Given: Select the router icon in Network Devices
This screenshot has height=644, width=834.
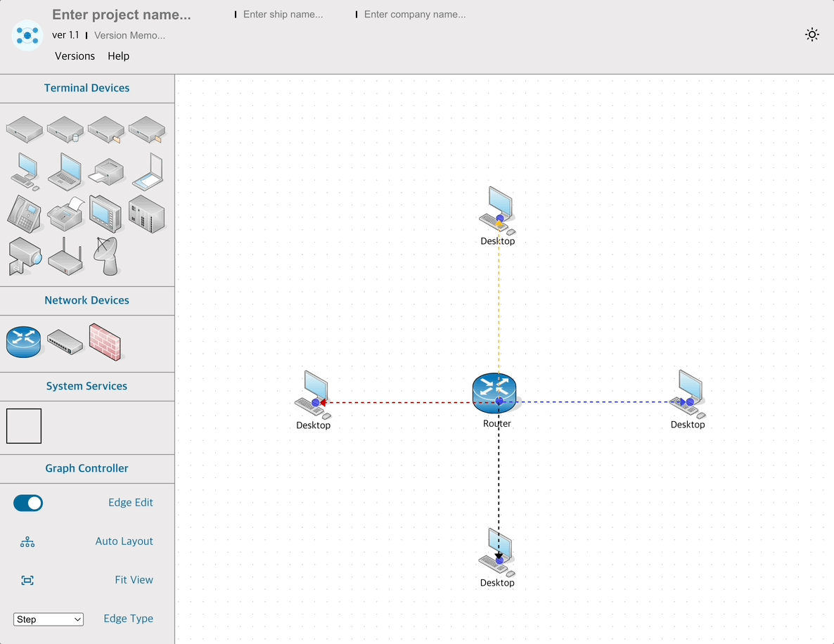Looking at the screenshot, I should point(24,342).
